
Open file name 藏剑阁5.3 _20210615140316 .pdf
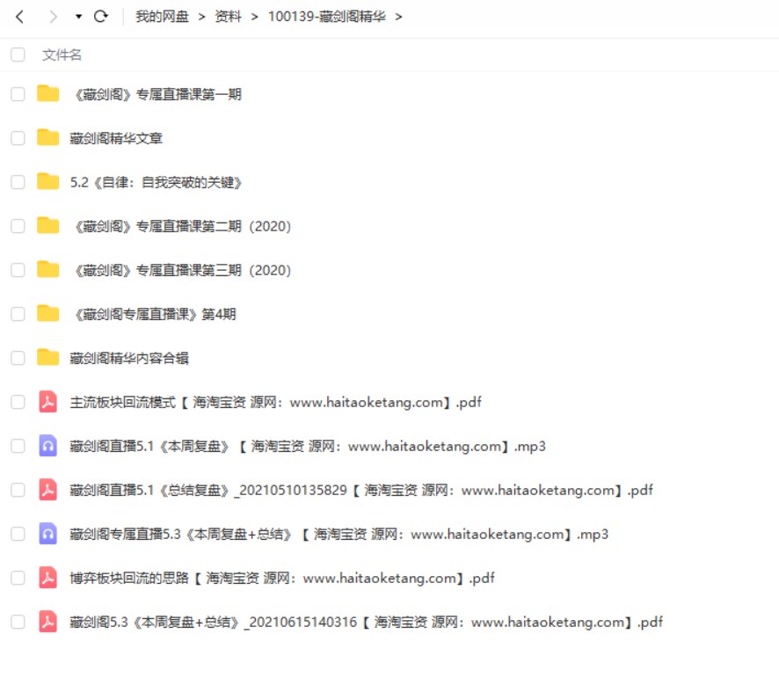367,622
